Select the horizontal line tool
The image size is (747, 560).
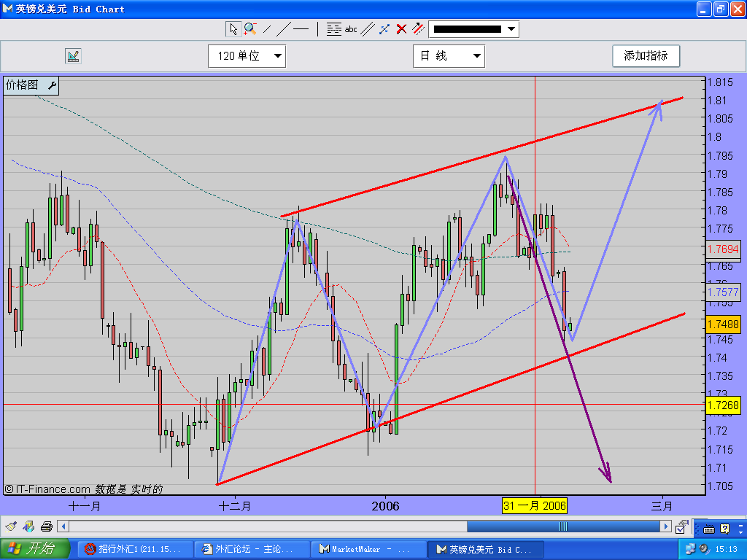pos(301,29)
